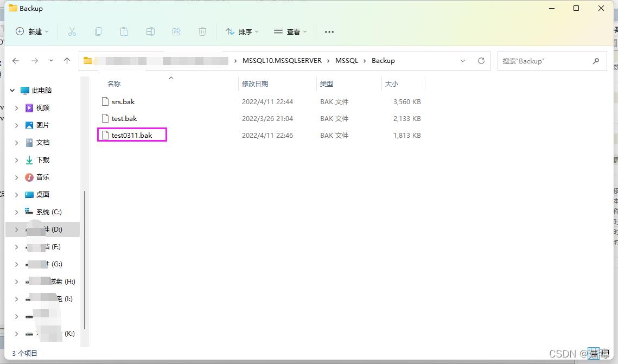Screen dimensions: 618x364
Task: Refresh the current folder view
Action: coord(481,61)
